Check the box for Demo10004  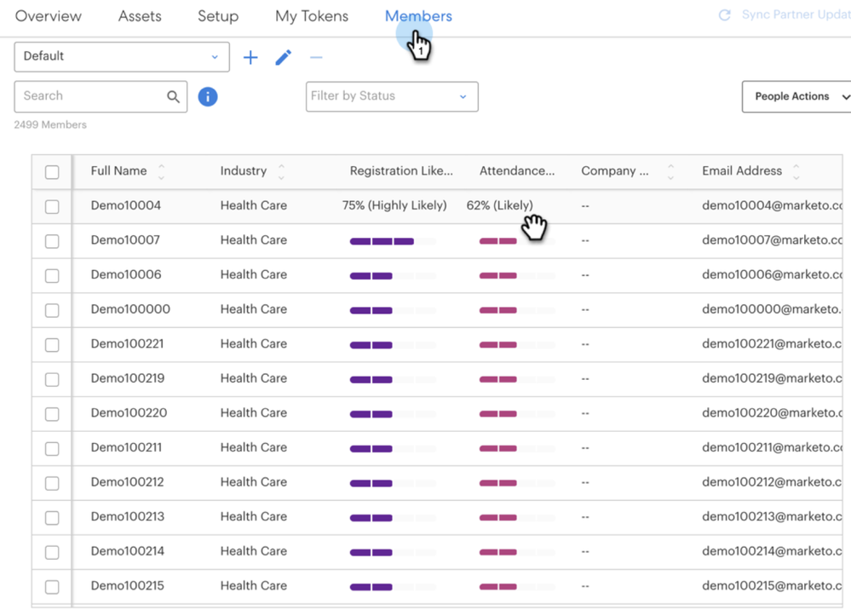tap(52, 206)
